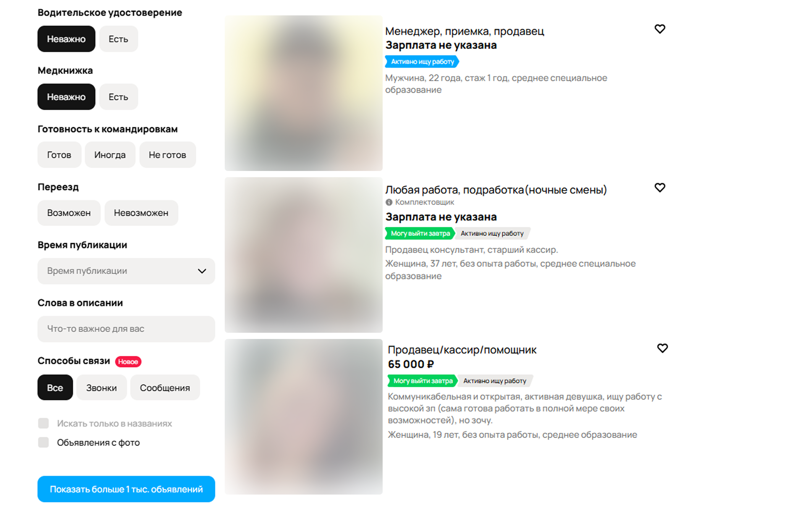Click the Новое badge near Способы связи
The width and height of the screenshot is (812, 520).
tap(128, 362)
